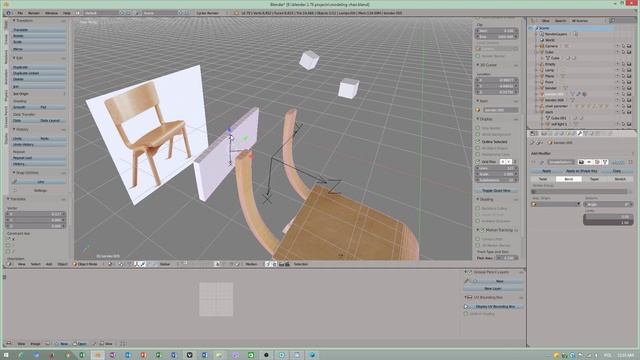Toggle the 3D manipulator icon in the 3D header
This screenshot has height=360, width=640.
136,264
